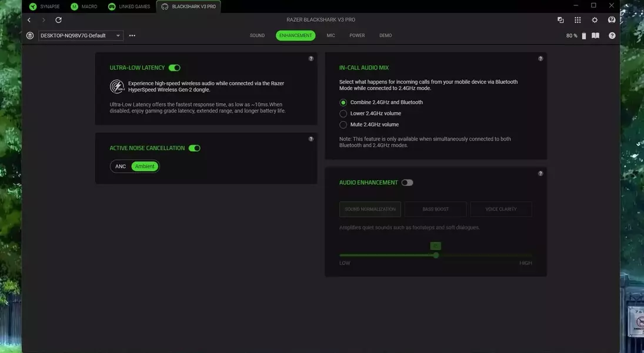The width and height of the screenshot is (644, 353).
Task: Click the profile icon beside the profile dropdown
Action: pyautogui.click(x=30, y=35)
